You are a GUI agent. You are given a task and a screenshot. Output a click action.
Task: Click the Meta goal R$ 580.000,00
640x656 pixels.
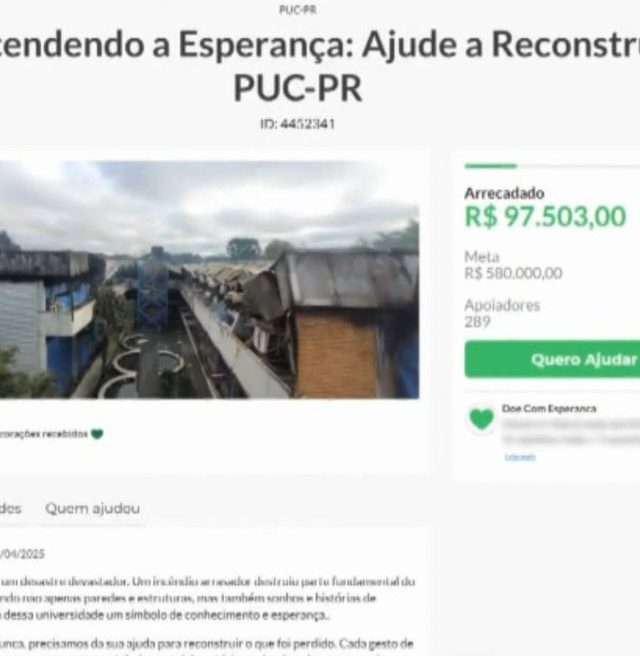(513, 273)
